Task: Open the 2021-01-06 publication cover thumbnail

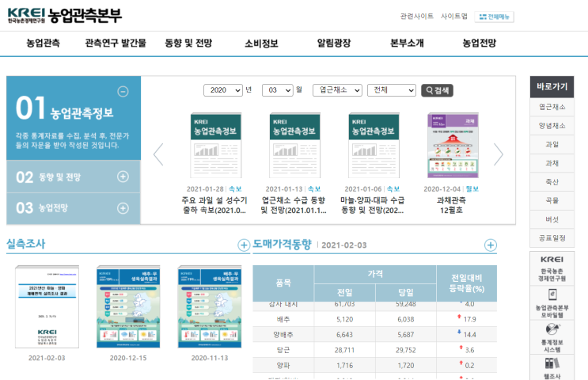Action: 374,146
